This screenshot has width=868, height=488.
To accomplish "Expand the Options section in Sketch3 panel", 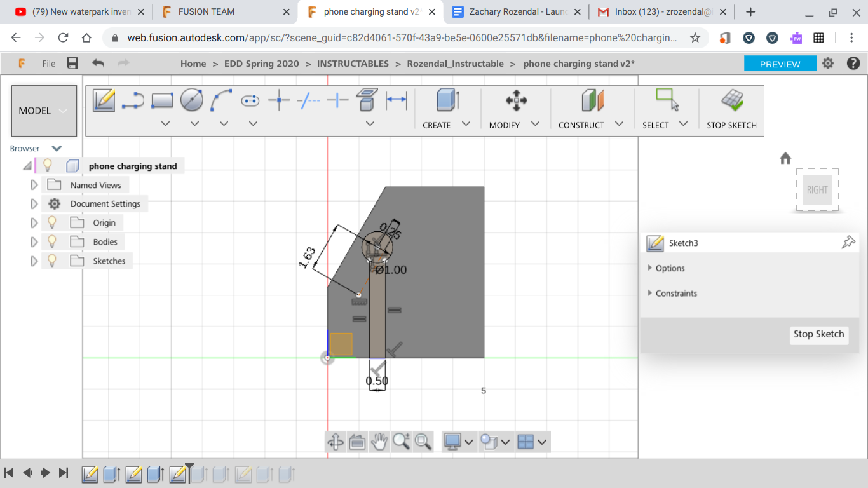I will point(649,268).
